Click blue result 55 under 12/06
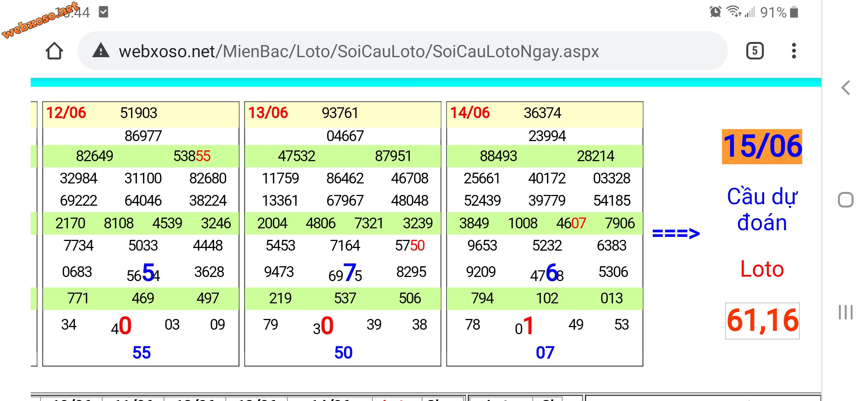This screenshot has width=868, height=401. pos(141,352)
